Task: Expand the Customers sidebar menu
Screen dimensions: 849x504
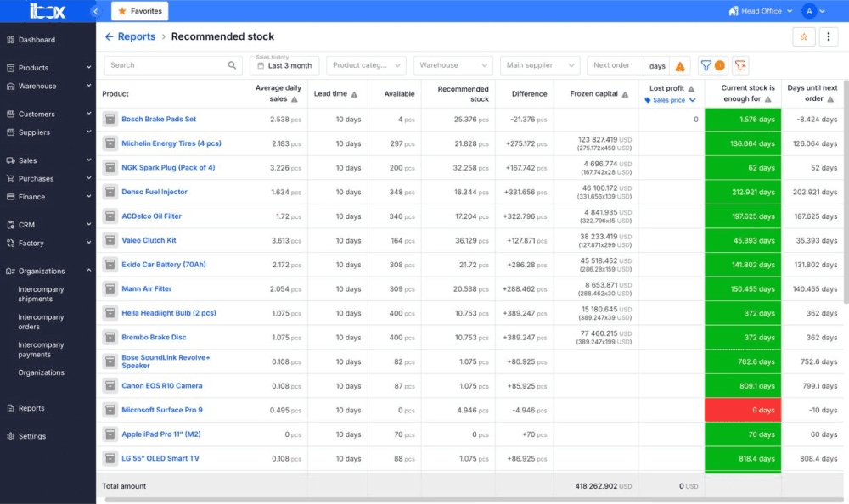Action: [48, 115]
